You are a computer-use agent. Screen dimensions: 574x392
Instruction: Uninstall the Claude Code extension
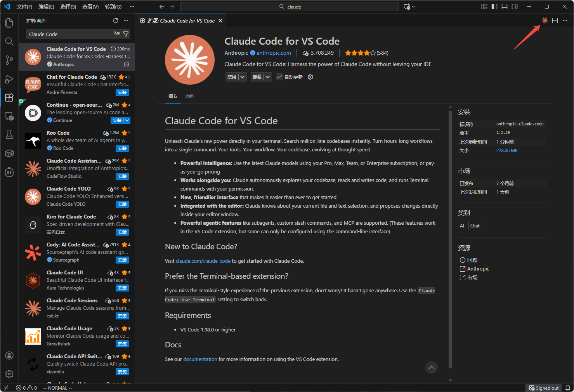[x=257, y=77]
